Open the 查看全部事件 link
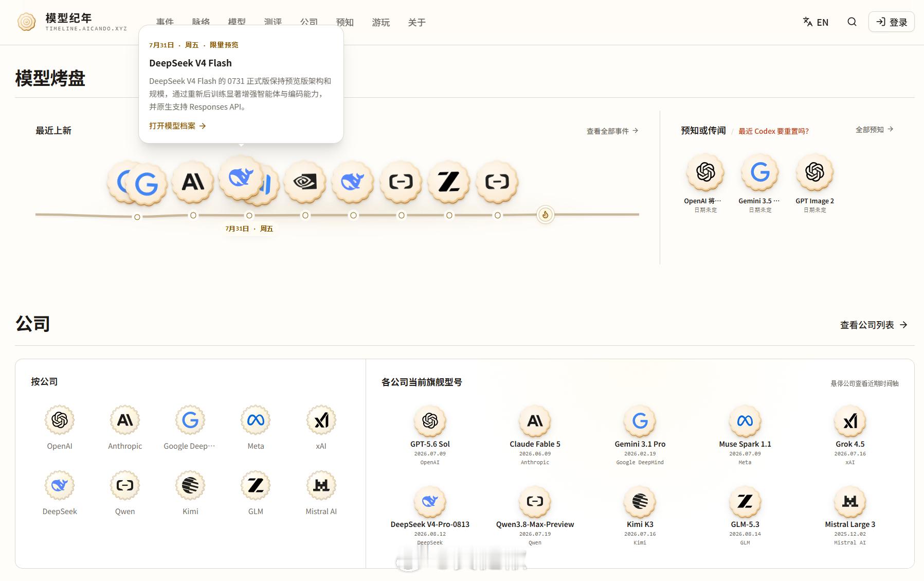 tap(612, 131)
